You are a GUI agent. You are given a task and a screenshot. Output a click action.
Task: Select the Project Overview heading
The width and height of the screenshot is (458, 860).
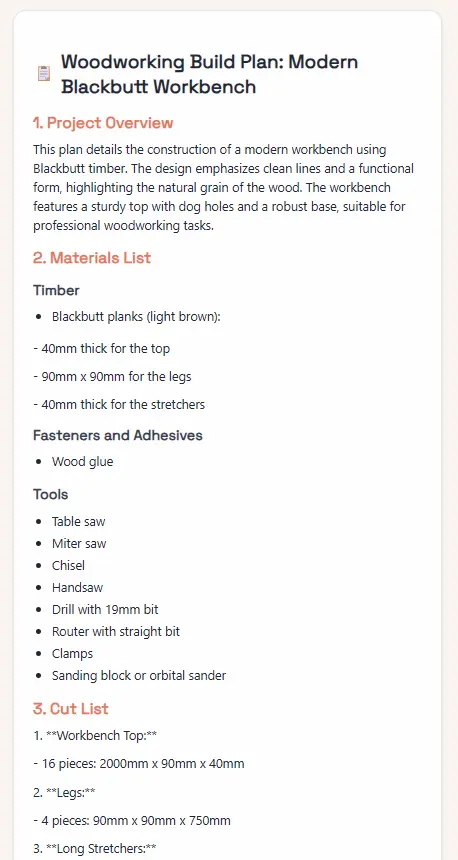[x=103, y=122]
